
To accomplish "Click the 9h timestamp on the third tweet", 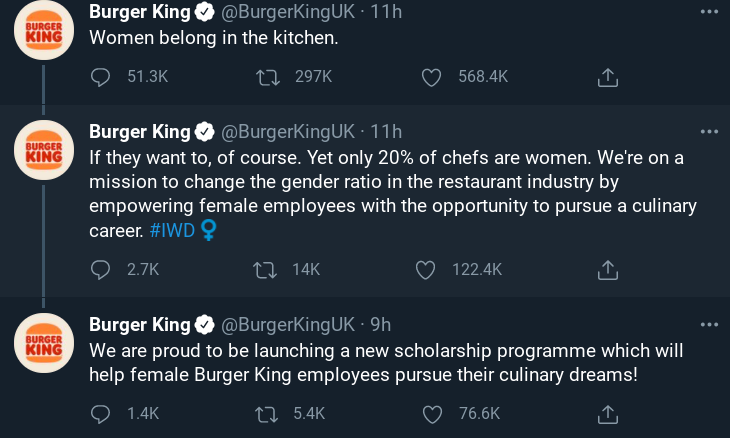I will point(380,324).
